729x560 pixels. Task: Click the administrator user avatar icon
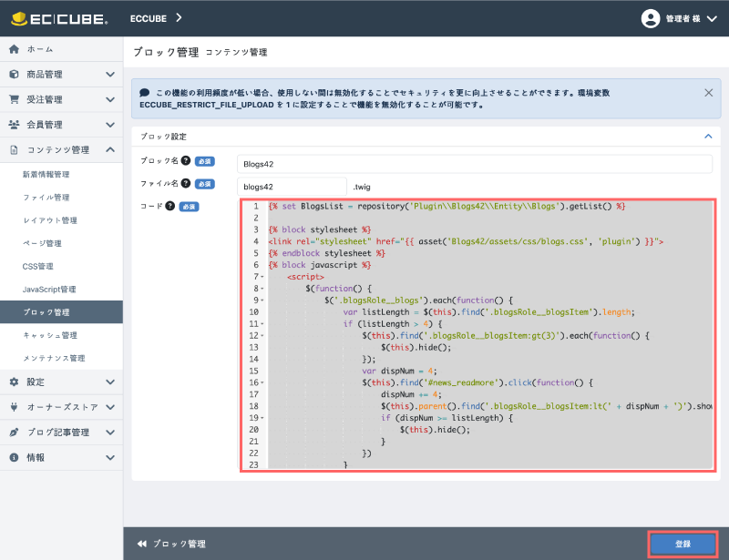coord(651,18)
